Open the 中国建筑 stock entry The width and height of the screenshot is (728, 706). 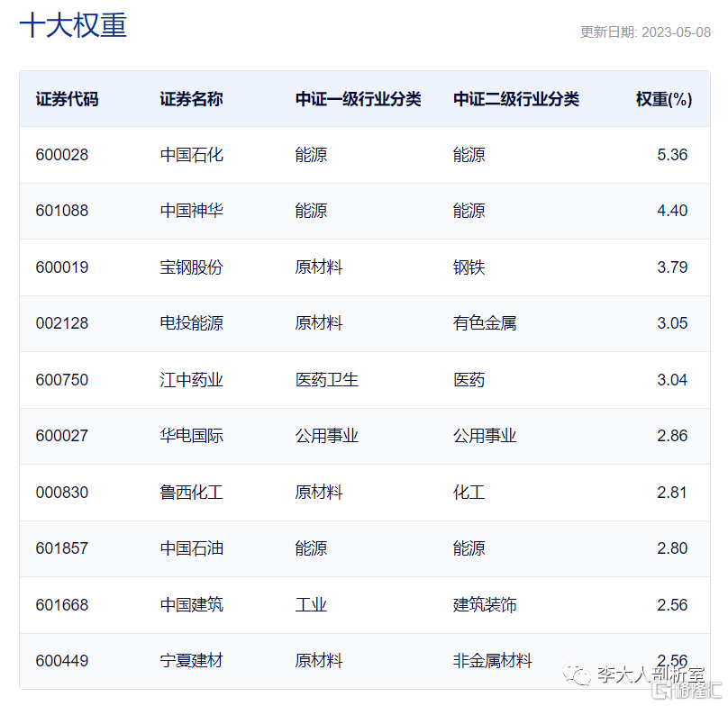pos(191,605)
